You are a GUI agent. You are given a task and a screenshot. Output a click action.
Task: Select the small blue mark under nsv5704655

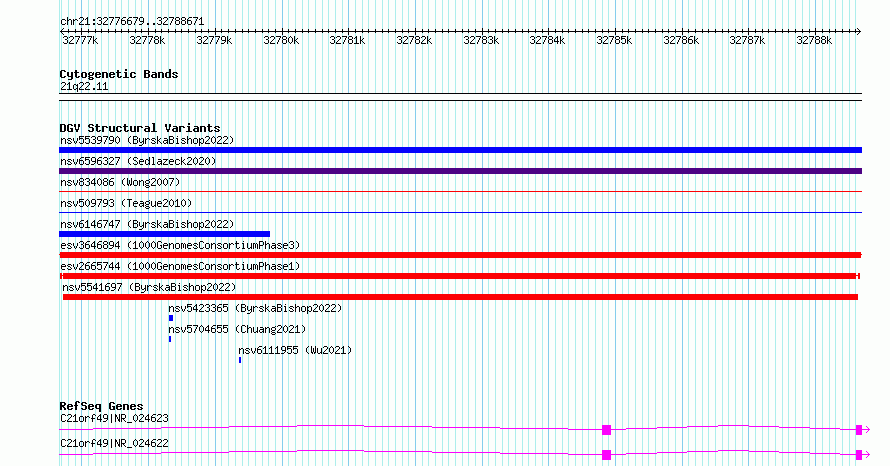click(x=170, y=339)
